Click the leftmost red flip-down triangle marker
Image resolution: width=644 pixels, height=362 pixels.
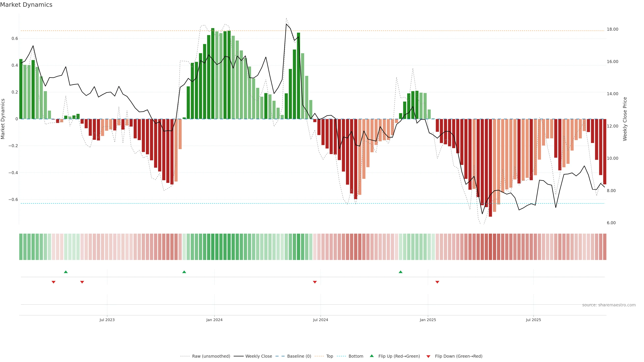point(53,282)
